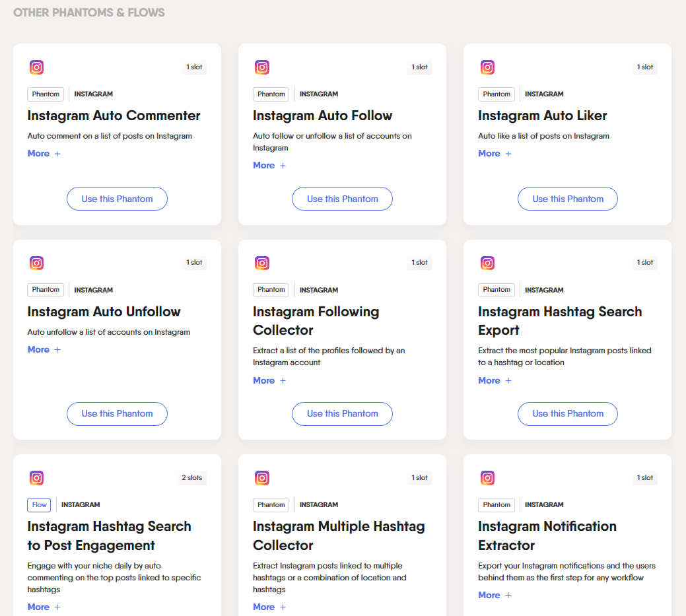
Task: Expand More on Instagram Auto Liker
Action: (495, 154)
